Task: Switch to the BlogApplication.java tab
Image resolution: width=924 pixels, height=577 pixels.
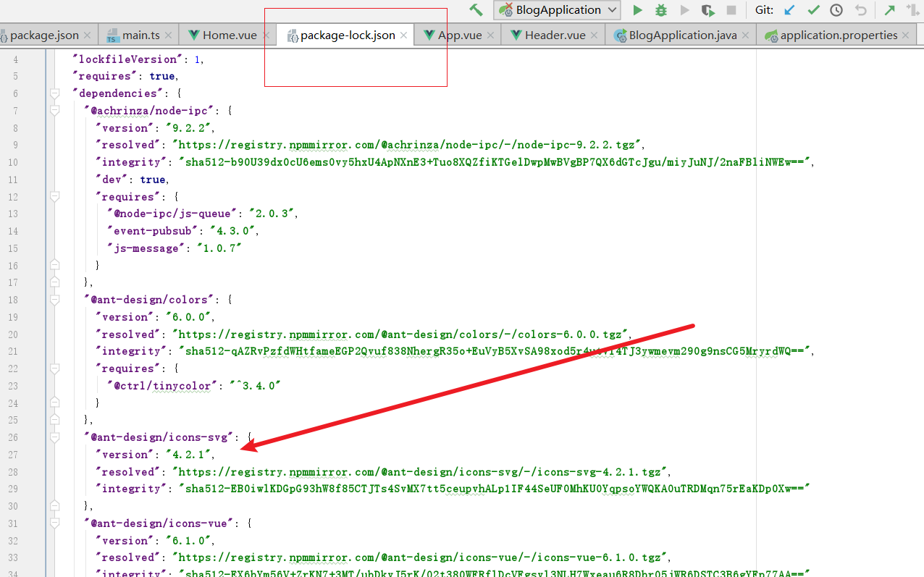Action: point(682,35)
